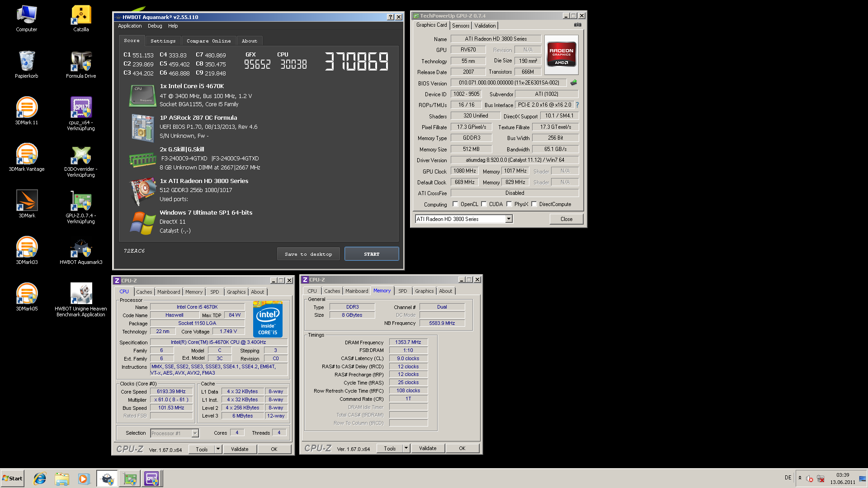Open Graphics tab in left CPU-Z window
This screenshot has width=868, height=488.
pyautogui.click(x=236, y=292)
